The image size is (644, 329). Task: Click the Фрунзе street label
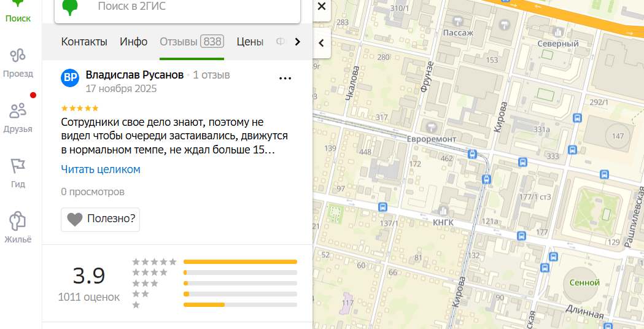(x=427, y=76)
